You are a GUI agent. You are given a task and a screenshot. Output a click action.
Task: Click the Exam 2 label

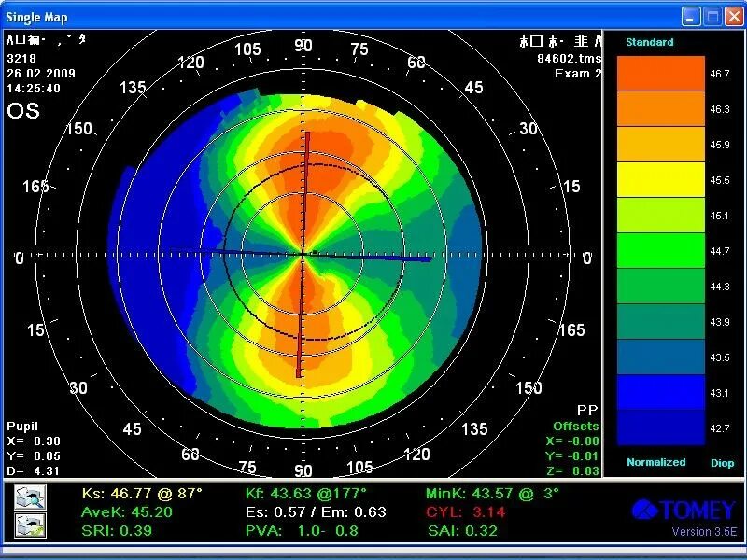click(x=578, y=74)
